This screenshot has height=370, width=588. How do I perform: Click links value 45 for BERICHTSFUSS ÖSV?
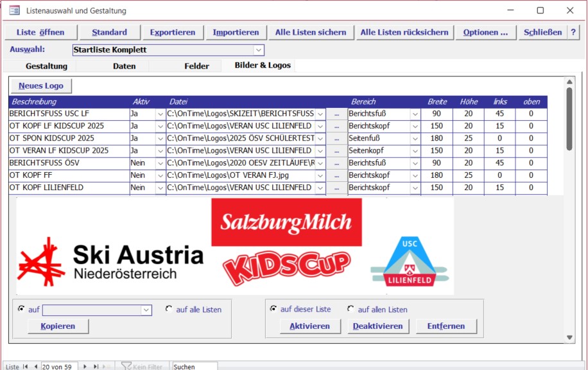[x=499, y=164]
